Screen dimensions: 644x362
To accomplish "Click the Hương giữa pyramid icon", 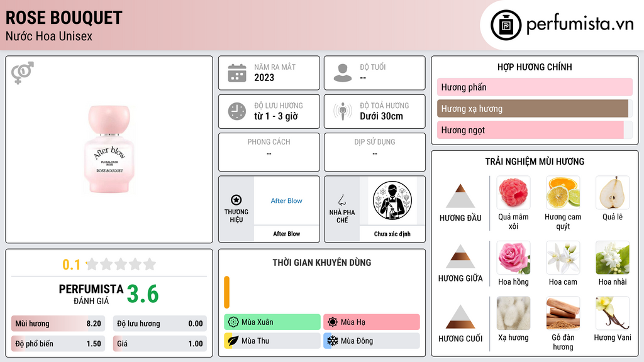I will click(460, 256).
